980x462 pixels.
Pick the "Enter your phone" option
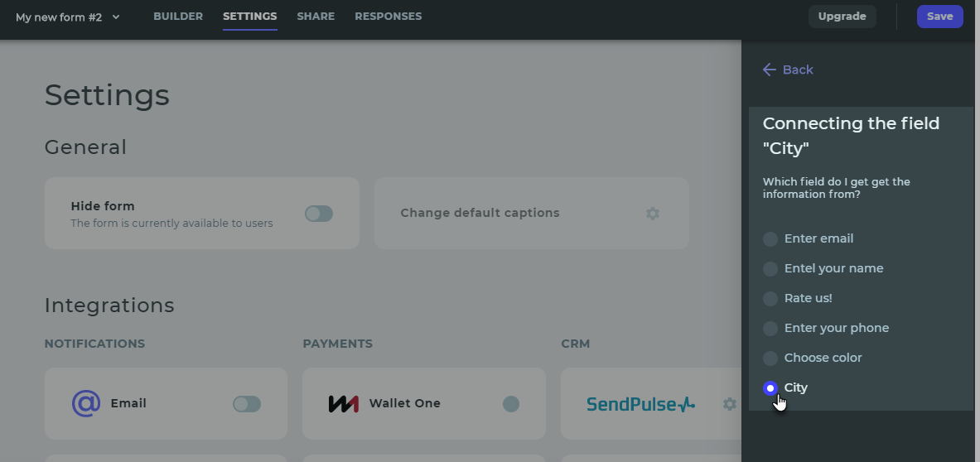[x=770, y=329]
